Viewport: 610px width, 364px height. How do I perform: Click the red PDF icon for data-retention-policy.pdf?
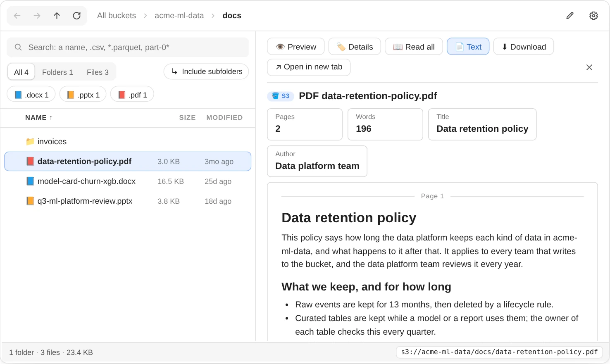[x=30, y=162]
